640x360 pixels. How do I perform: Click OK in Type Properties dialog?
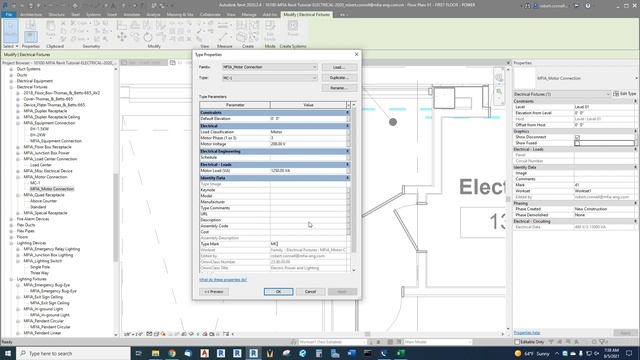click(278, 291)
